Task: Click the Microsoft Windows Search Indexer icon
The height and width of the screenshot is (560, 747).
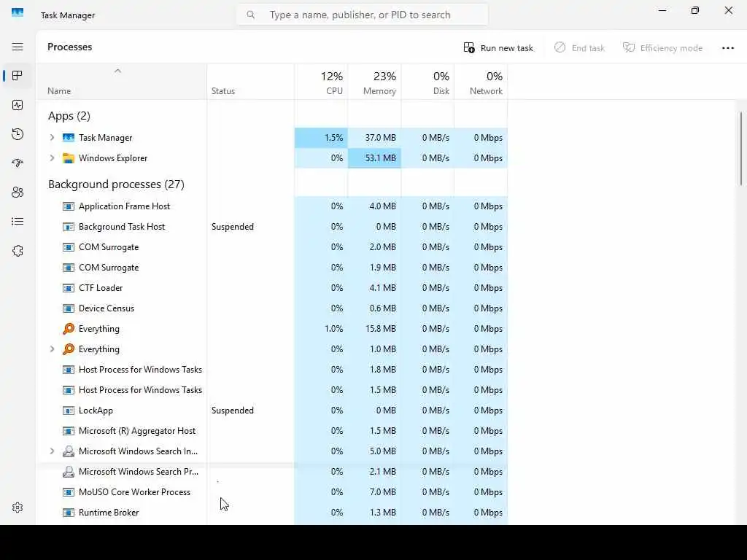Action: click(69, 451)
